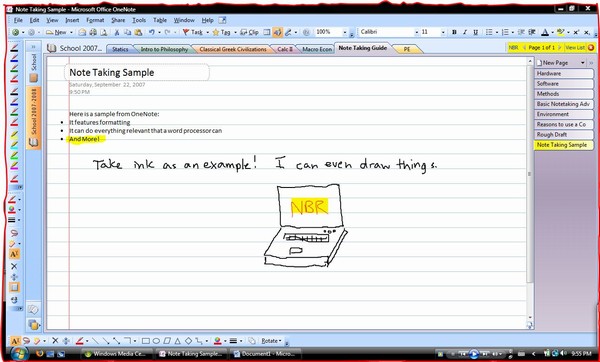Select the yellow highlighter pen in the left toolbar

[14, 135]
